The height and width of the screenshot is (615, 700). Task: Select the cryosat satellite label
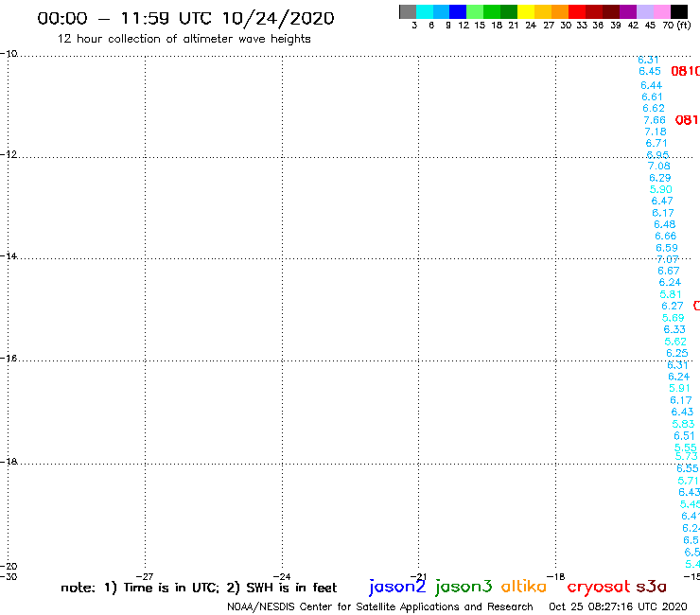[x=598, y=587]
